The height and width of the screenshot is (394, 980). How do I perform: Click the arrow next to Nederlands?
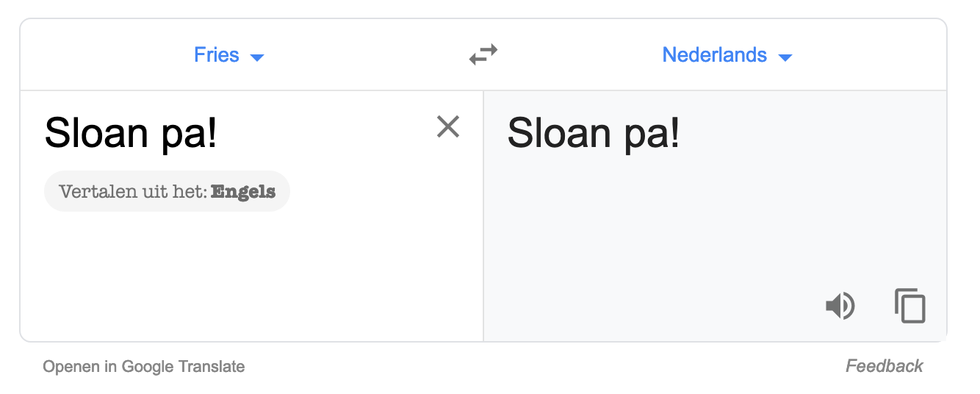785,57
